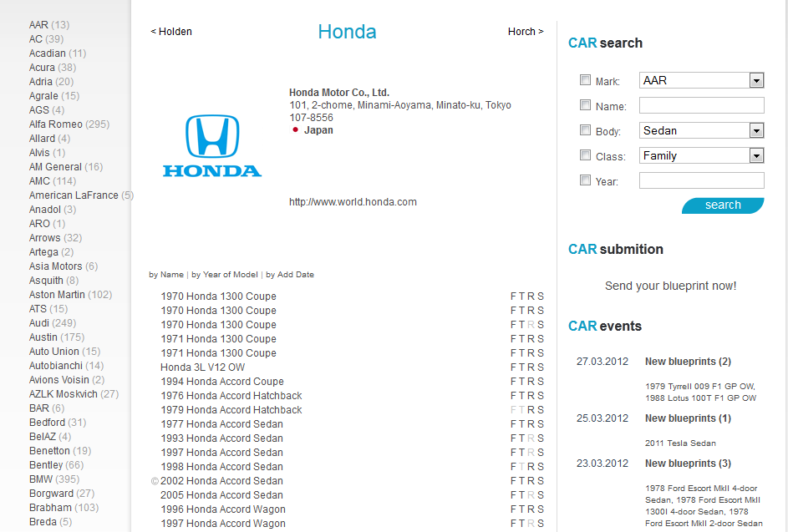788x532 pixels.
Task: Open 1997 Honda Accord Wagon entry
Action: tap(222, 524)
